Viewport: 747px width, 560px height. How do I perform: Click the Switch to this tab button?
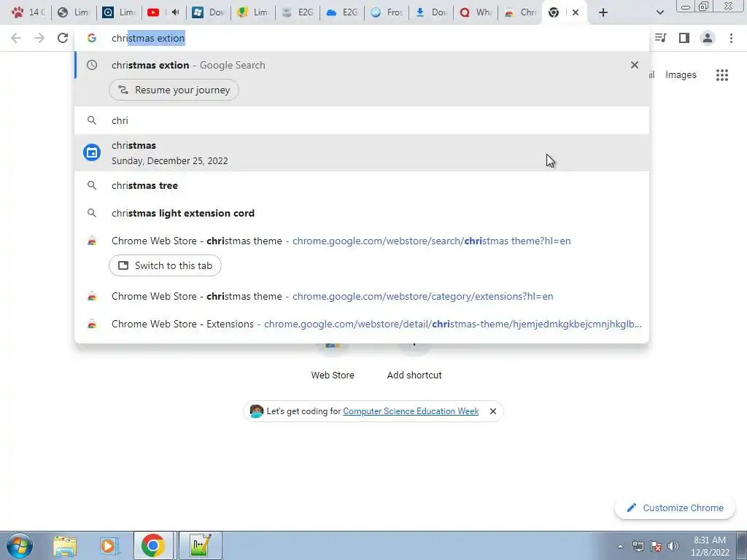[165, 265]
